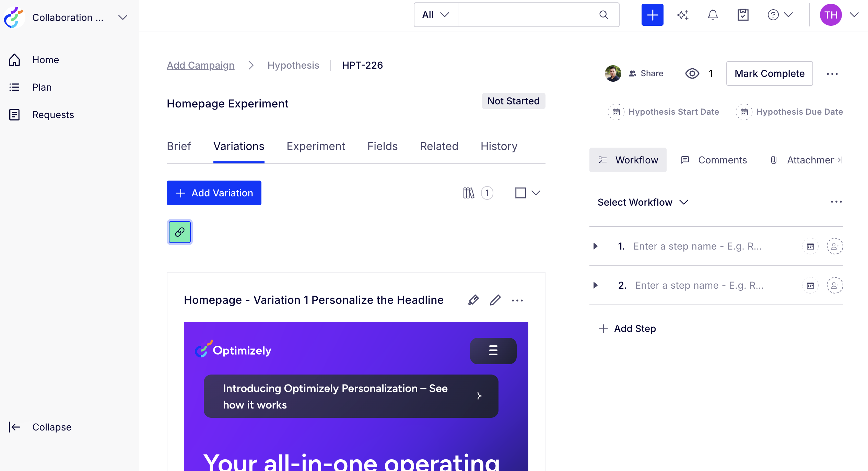Image resolution: width=868 pixels, height=471 pixels.
Task: Click the TH user avatar
Action: 831,15
